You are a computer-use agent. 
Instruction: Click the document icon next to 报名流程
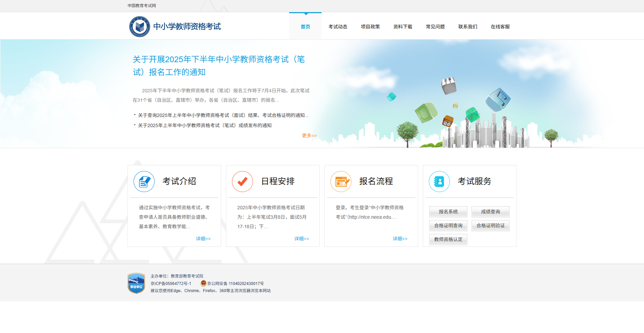(341, 181)
